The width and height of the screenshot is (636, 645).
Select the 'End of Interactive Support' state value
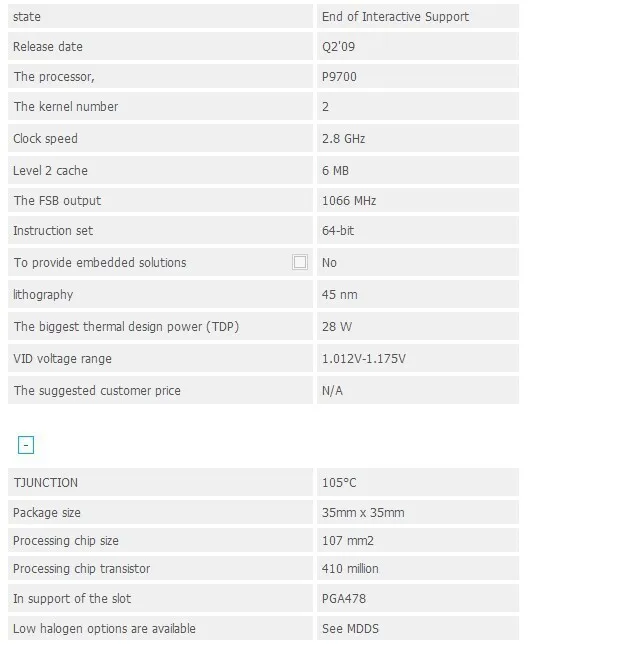coord(395,16)
